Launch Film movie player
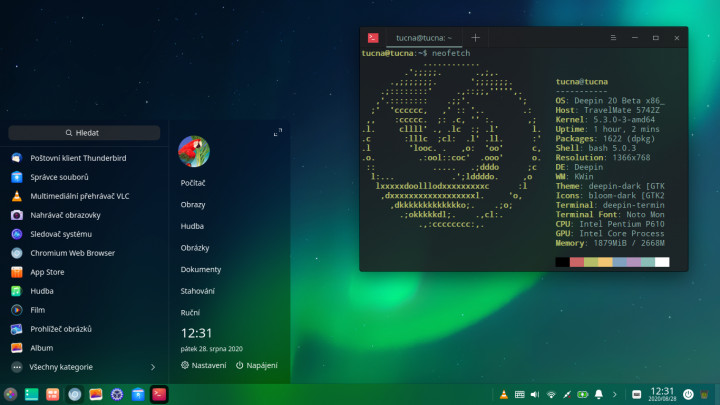Viewport: 720px width, 405px height. [84, 310]
